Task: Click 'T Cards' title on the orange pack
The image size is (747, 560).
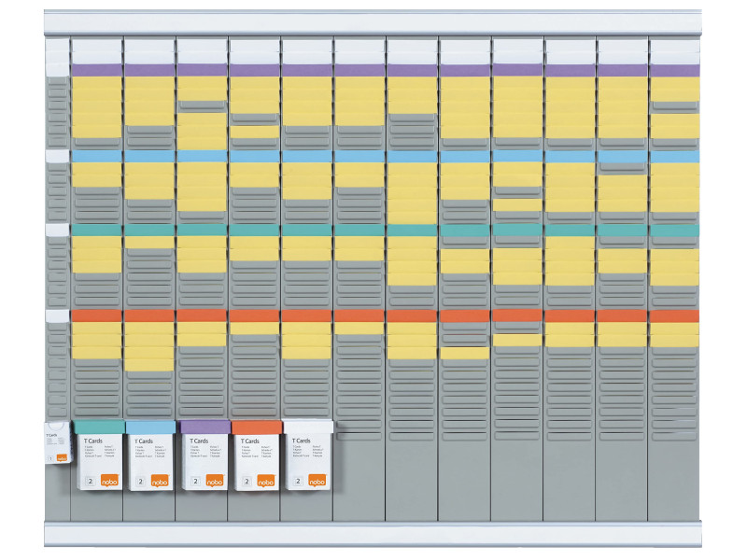Action: click(250, 441)
